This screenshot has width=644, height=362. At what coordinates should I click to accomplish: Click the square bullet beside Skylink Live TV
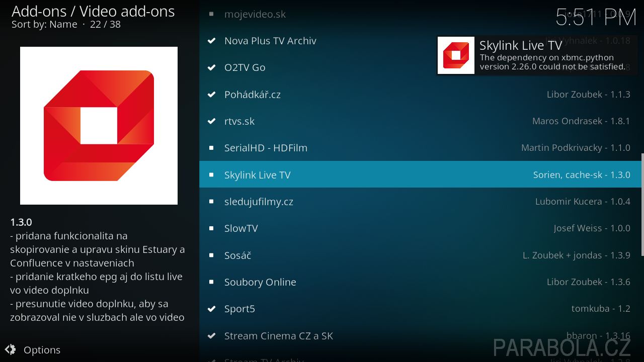[x=212, y=175]
